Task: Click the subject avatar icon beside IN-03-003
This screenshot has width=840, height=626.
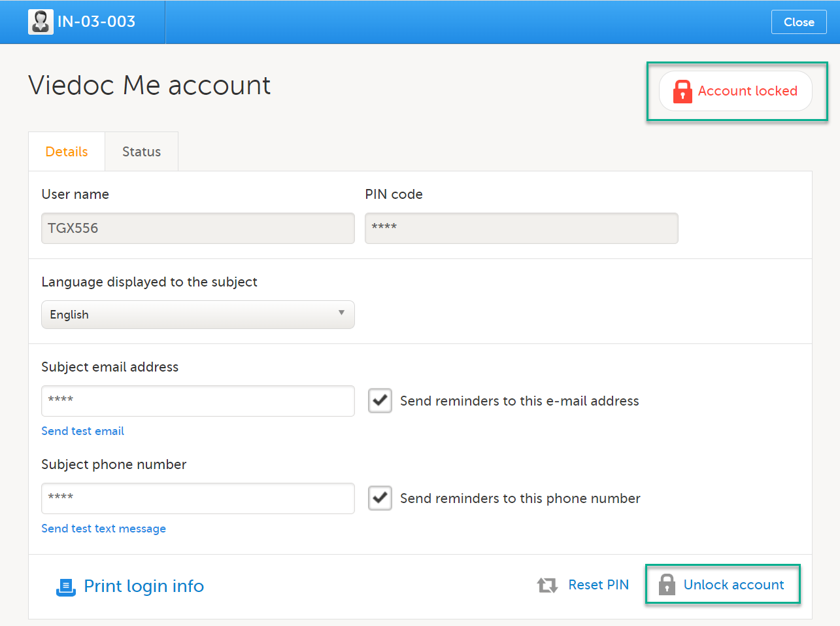Action: click(x=41, y=22)
